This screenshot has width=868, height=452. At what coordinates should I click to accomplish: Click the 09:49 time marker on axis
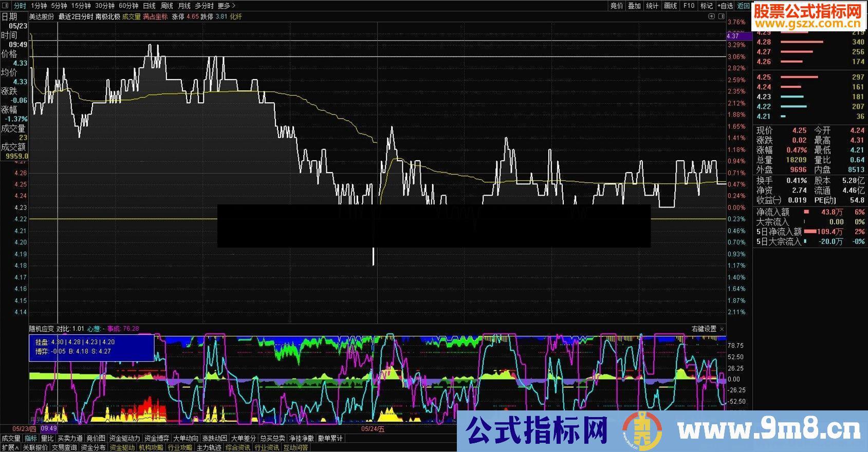click(x=49, y=428)
